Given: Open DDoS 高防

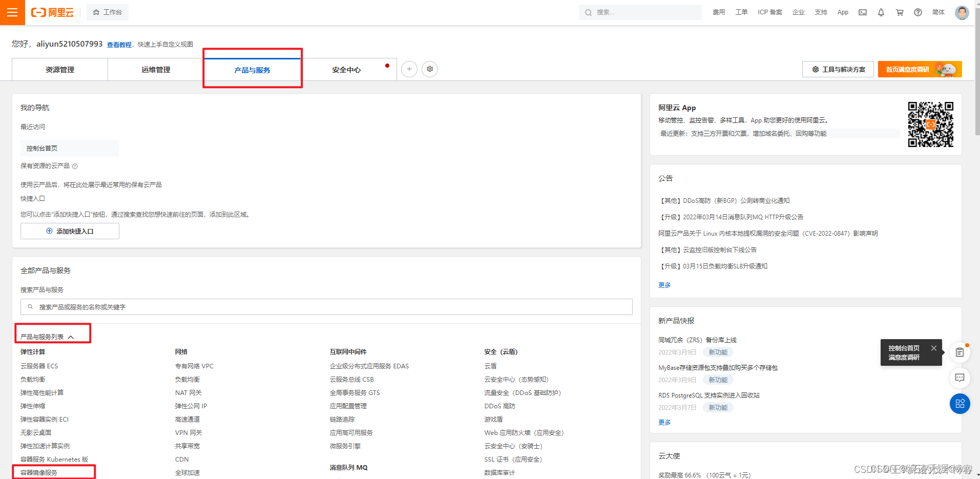Looking at the screenshot, I should tap(500, 406).
